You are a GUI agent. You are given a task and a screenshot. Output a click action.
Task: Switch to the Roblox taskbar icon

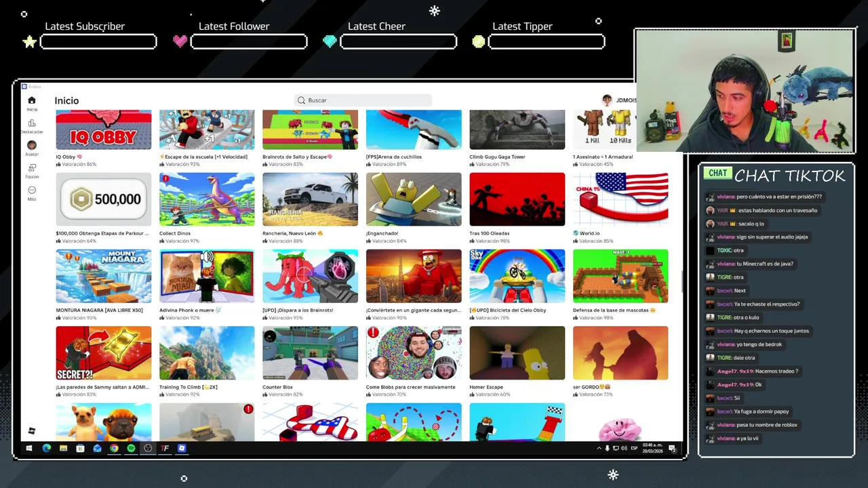[182, 448]
